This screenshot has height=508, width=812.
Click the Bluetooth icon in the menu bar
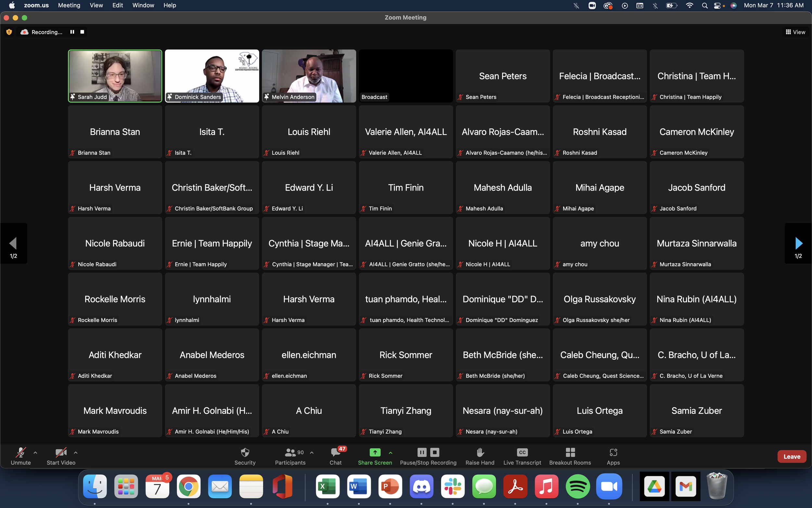pyautogui.click(x=655, y=6)
